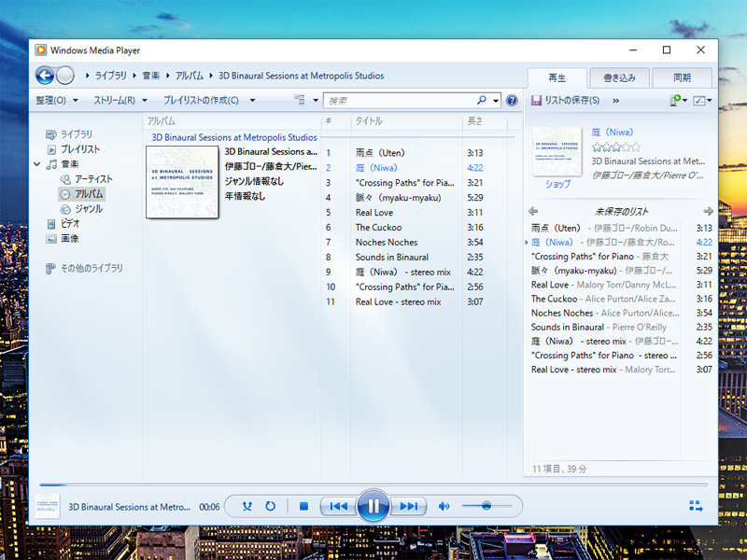Switch to the 同期 tab
The image size is (747, 560).
[682, 77]
